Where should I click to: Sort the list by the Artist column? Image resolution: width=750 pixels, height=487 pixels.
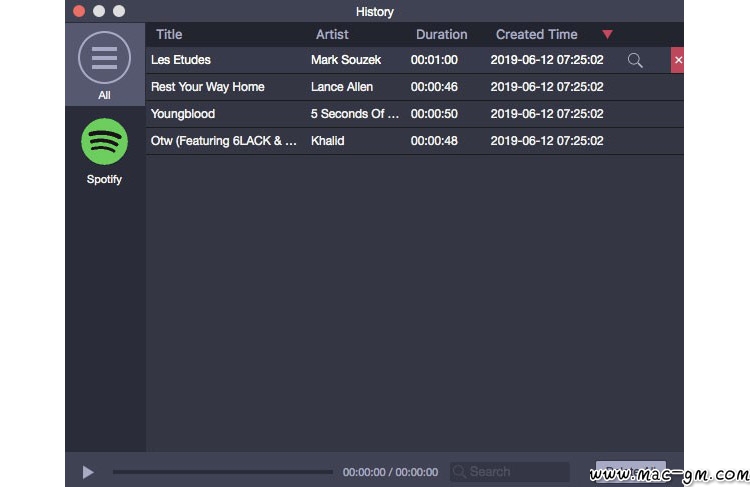click(332, 34)
